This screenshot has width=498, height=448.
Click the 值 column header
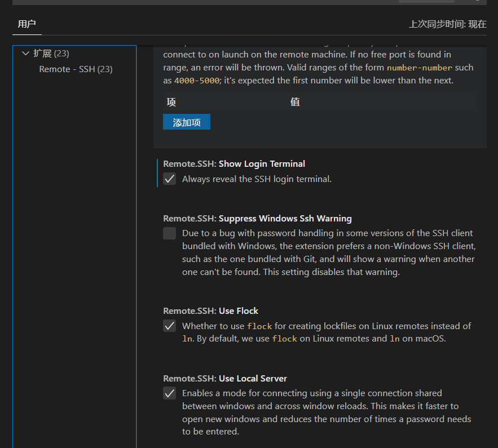295,102
